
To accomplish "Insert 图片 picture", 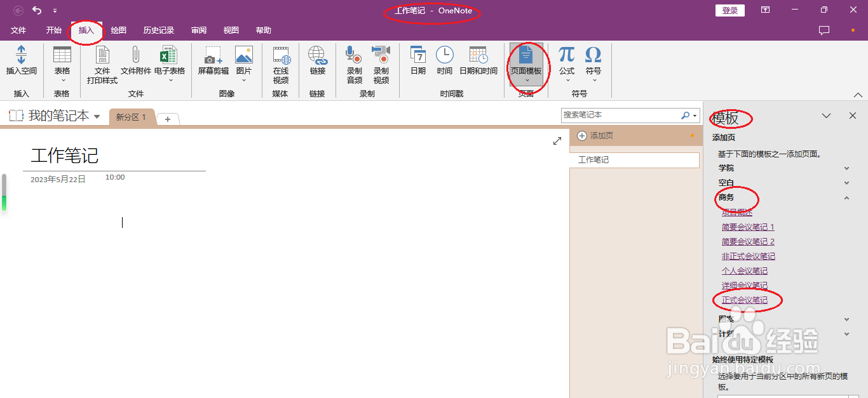I will pos(244,65).
